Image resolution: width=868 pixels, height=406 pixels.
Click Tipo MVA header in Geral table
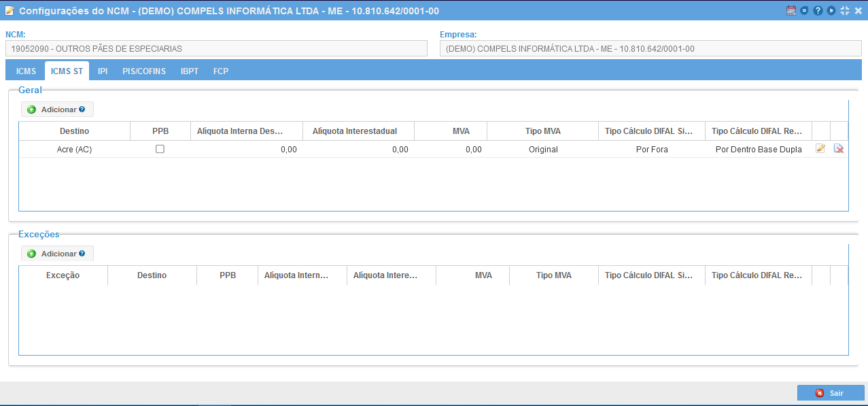[x=543, y=131]
